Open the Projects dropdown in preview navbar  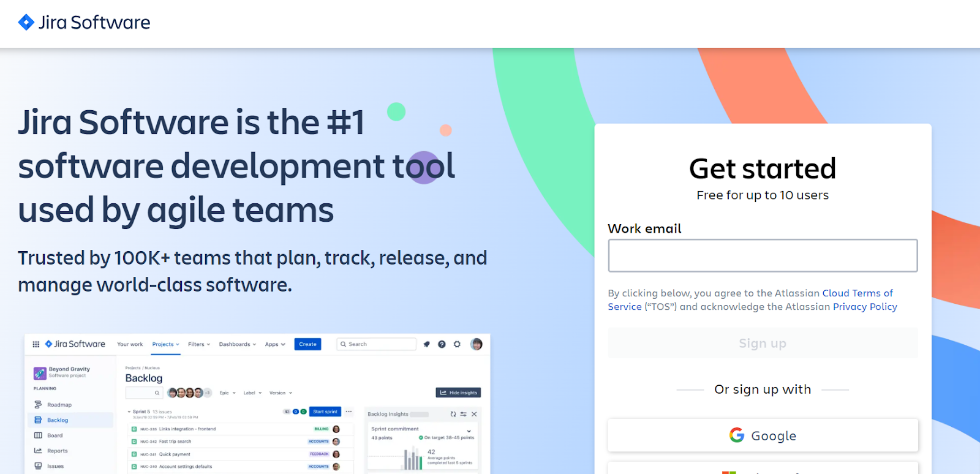[x=165, y=344]
